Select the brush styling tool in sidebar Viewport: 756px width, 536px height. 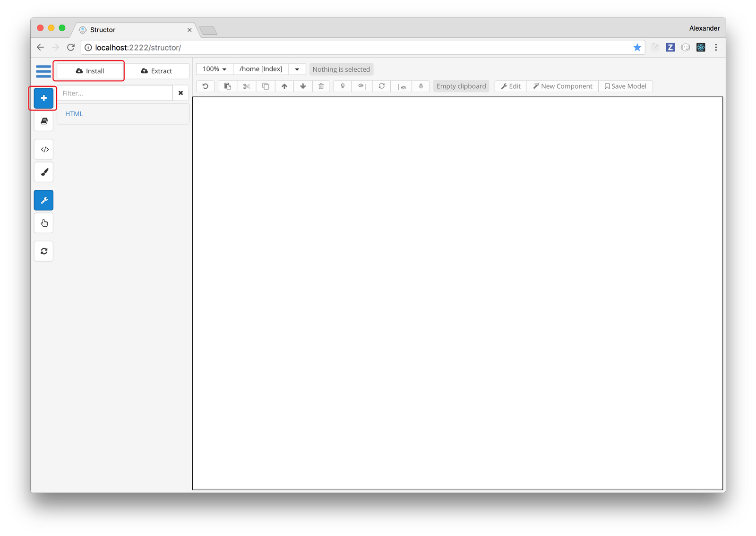43,172
